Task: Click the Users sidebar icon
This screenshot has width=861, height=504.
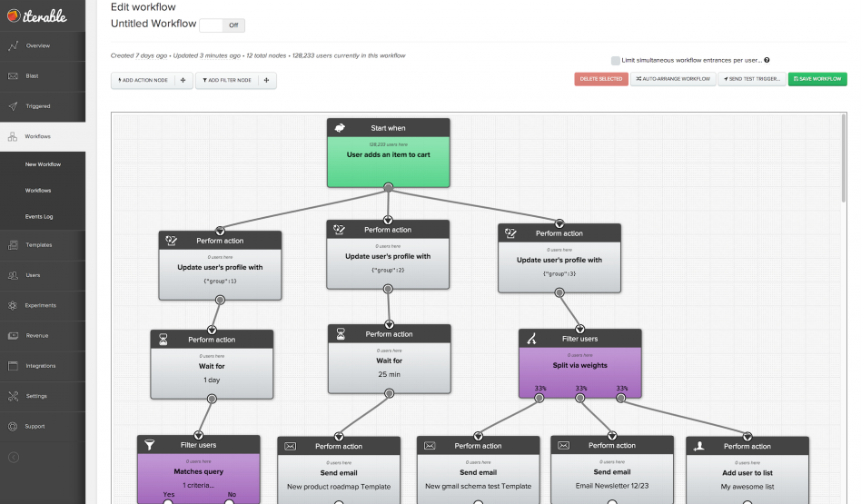Action: pos(14,275)
